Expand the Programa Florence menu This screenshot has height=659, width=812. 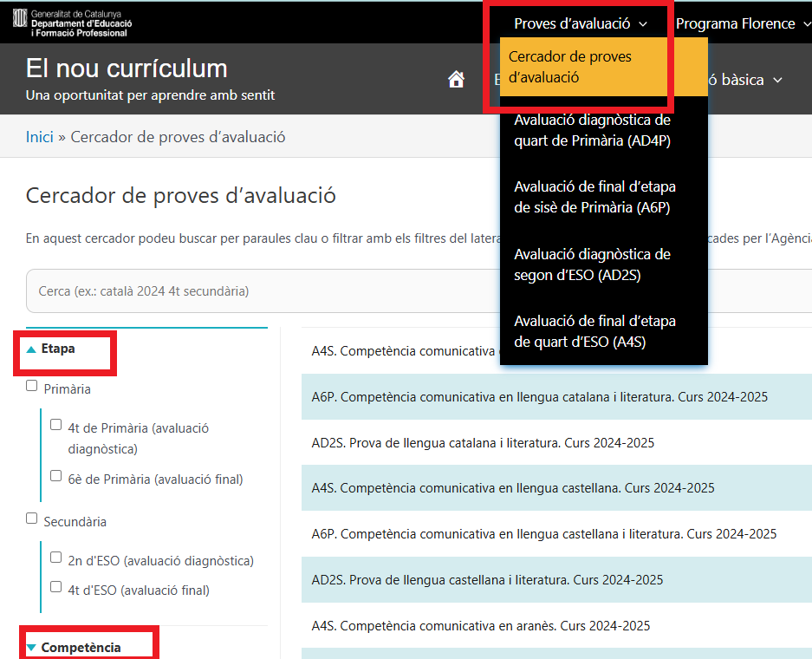pyautogui.click(x=742, y=24)
